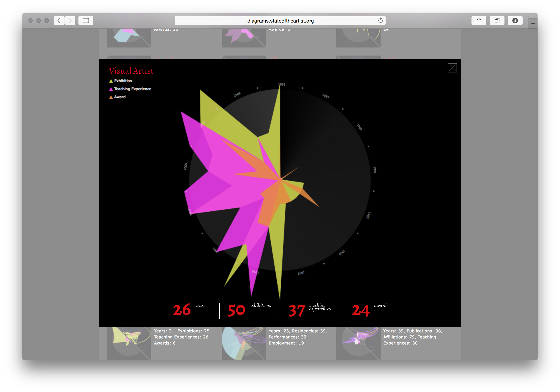Viewport: 560px width, 392px height.
Task: Click the 1985 year marker on chart
Action: coord(282,84)
